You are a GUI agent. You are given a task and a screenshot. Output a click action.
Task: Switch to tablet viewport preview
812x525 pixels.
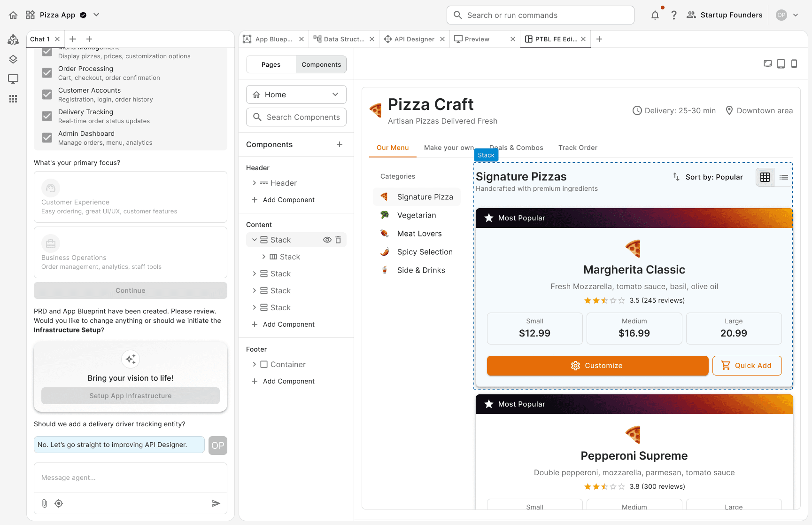781,64
